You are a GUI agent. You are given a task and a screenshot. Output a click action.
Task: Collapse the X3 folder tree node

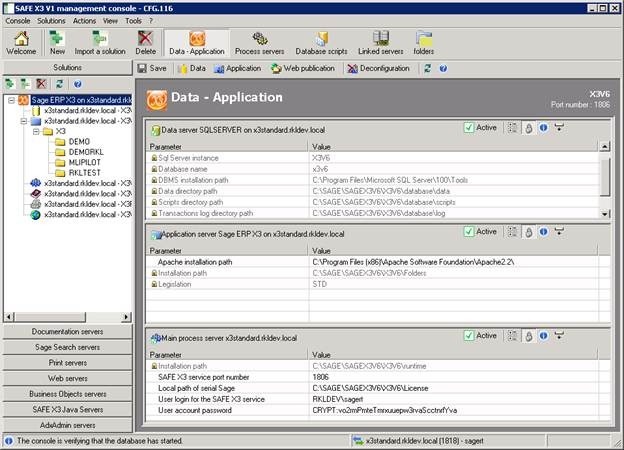click(35, 131)
